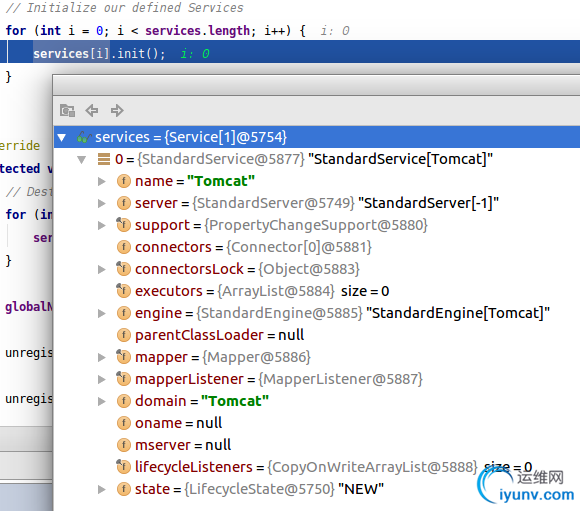The image size is (580, 511).
Task: Click the Set as root toolbar icon
Action: [x=67, y=110]
